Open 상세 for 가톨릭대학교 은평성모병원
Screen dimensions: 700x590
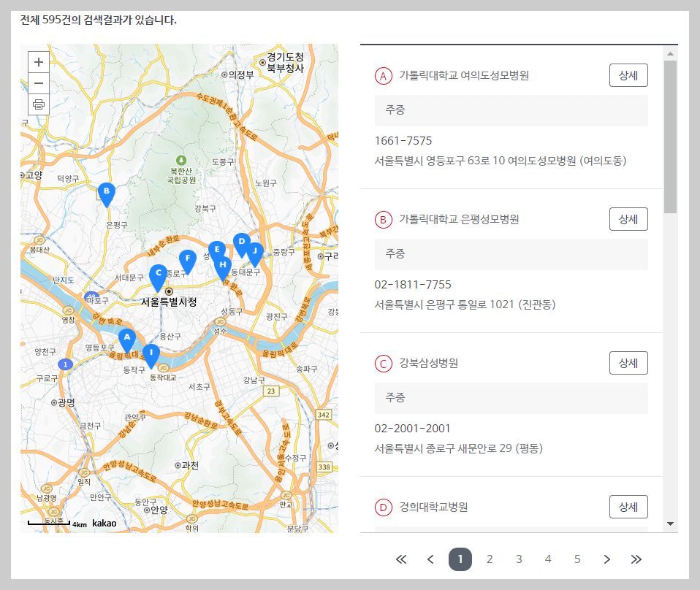click(628, 218)
